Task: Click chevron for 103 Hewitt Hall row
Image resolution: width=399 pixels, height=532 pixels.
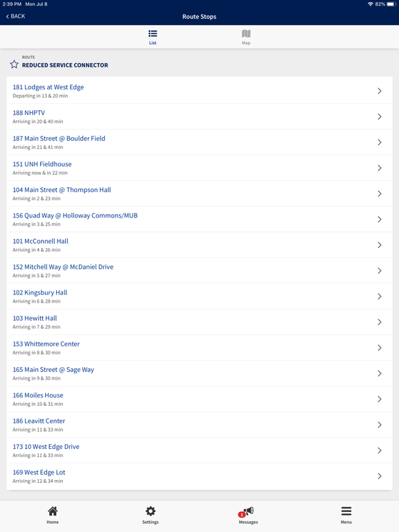Action: (x=380, y=322)
